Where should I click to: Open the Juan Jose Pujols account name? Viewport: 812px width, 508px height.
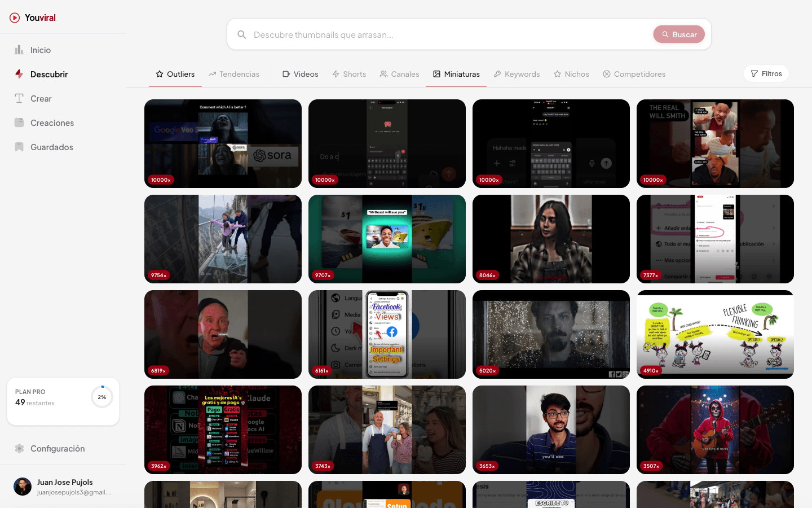pyautogui.click(x=65, y=482)
